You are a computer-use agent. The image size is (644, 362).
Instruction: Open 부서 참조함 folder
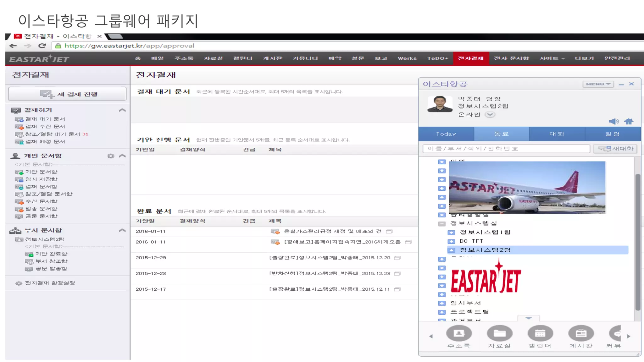point(51,261)
